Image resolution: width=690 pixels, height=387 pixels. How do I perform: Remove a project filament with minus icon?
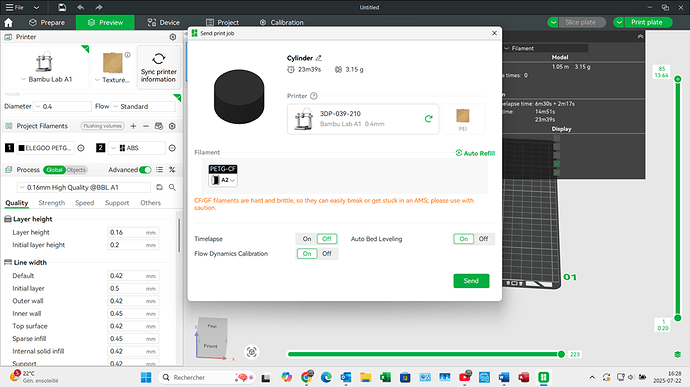[146, 126]
